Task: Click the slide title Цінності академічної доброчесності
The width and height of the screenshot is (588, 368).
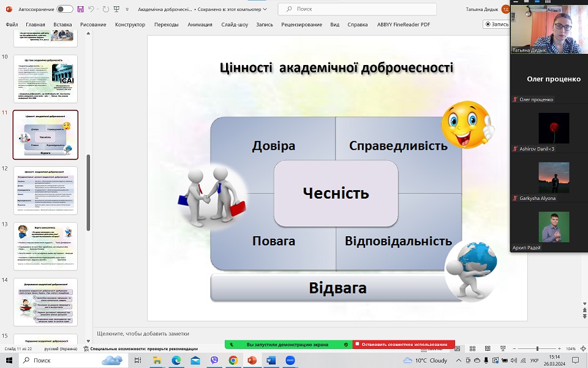Action: (336, 68)
